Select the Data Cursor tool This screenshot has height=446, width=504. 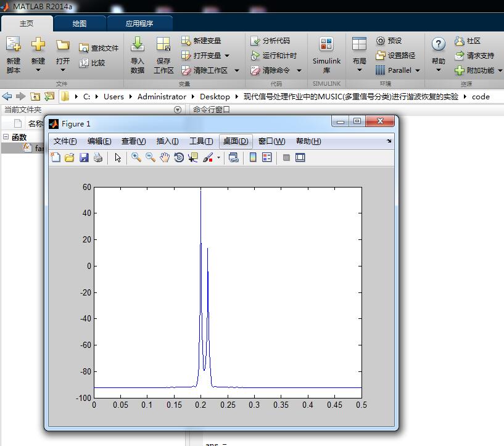(x=193, y=157)
